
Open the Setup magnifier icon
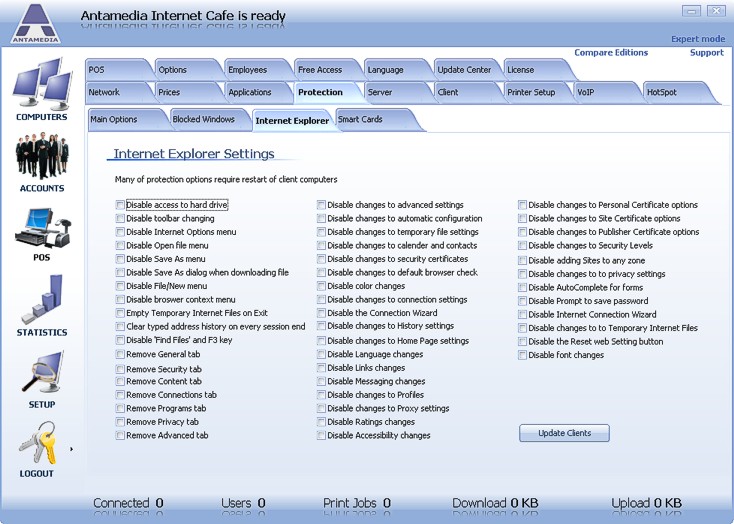click(x=42, y=373)
